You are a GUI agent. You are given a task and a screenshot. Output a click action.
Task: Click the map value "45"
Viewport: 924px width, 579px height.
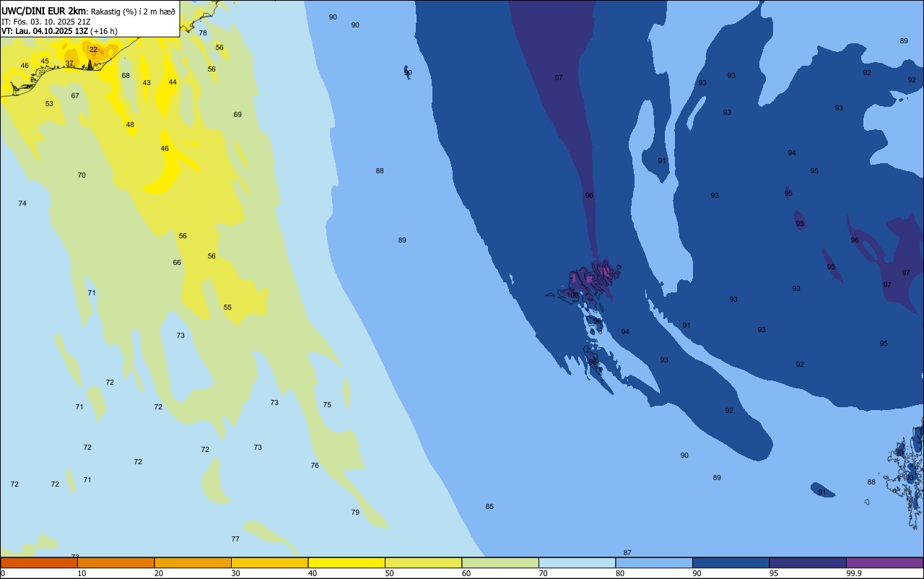45,61
